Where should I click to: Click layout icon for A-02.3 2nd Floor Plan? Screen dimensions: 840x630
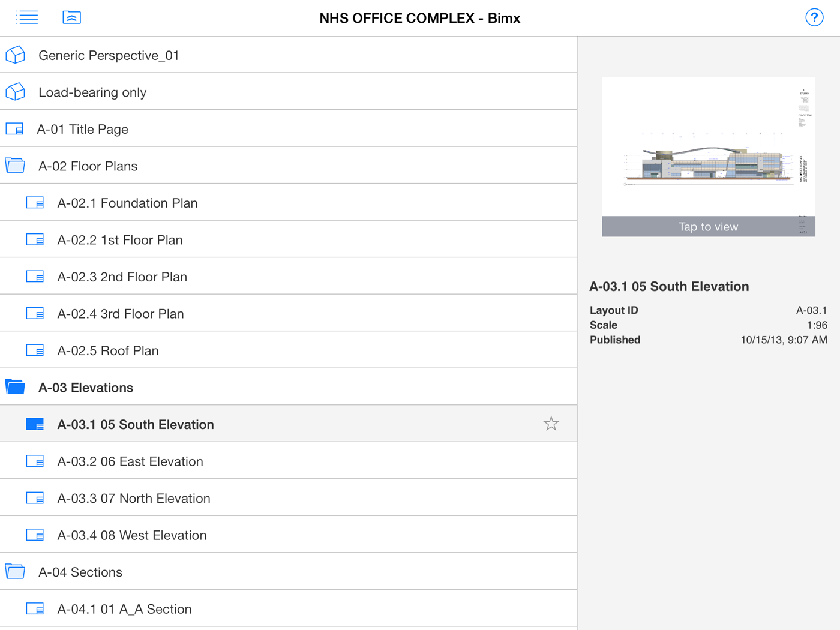[35, 277]
